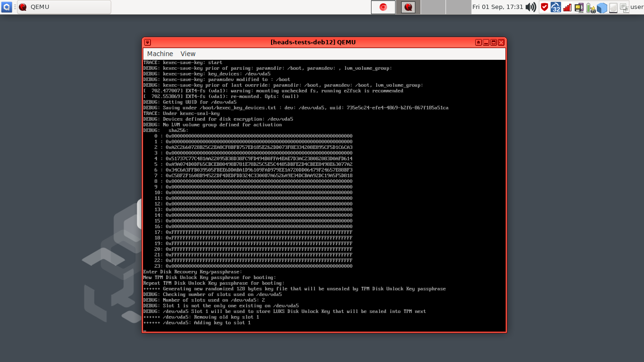
Task: Toggle maximize on the QEMU window
Action: point(494,42)
